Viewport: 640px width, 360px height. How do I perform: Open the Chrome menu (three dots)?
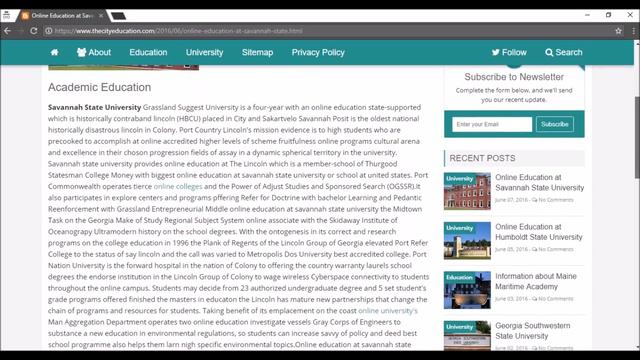(x=633, y=31)
